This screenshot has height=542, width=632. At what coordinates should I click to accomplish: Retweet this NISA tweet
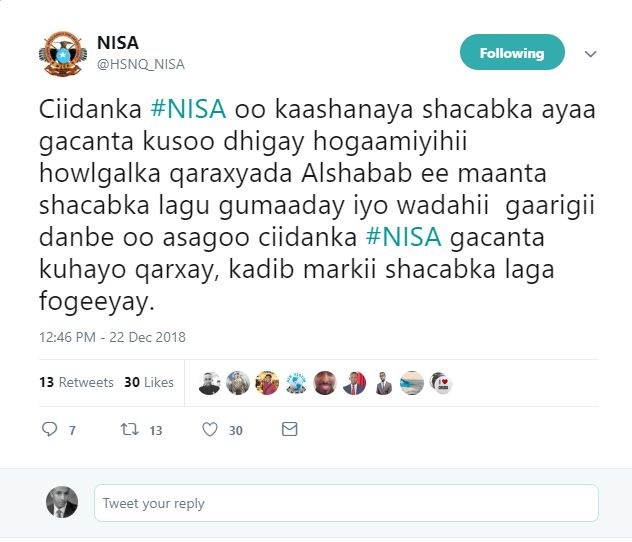[128, 429]
